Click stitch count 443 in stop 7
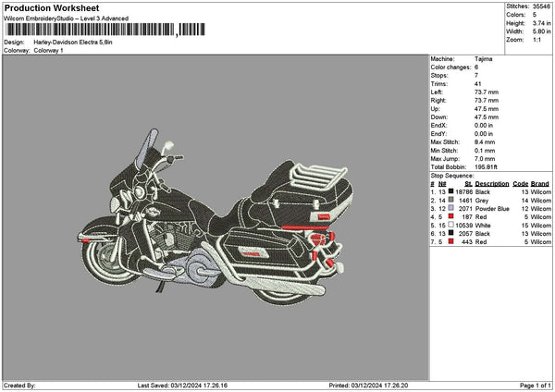This screenshot has height=392, width=555. 467,242
